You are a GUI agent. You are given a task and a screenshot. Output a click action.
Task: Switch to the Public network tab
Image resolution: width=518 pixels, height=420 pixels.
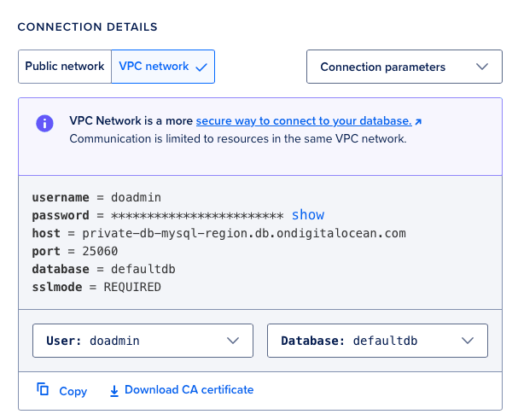[x=65, y=67]
